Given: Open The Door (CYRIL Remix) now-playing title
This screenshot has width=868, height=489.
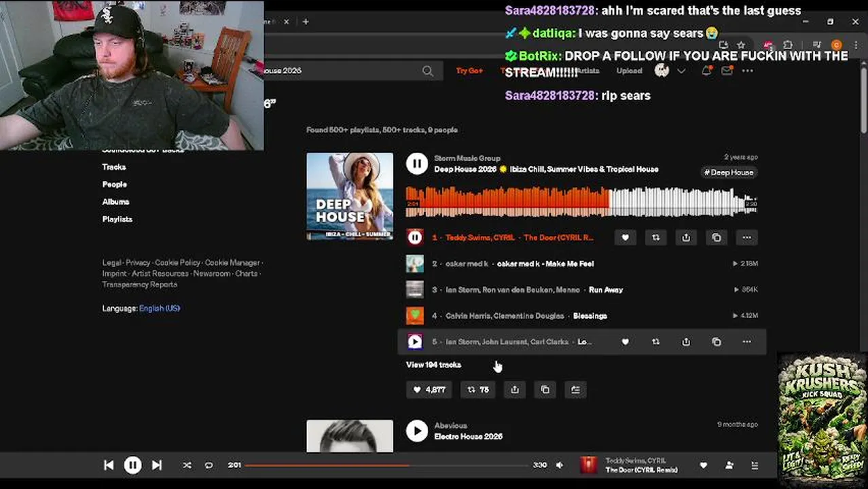Looking at the screenshot, I should (641, 470).
